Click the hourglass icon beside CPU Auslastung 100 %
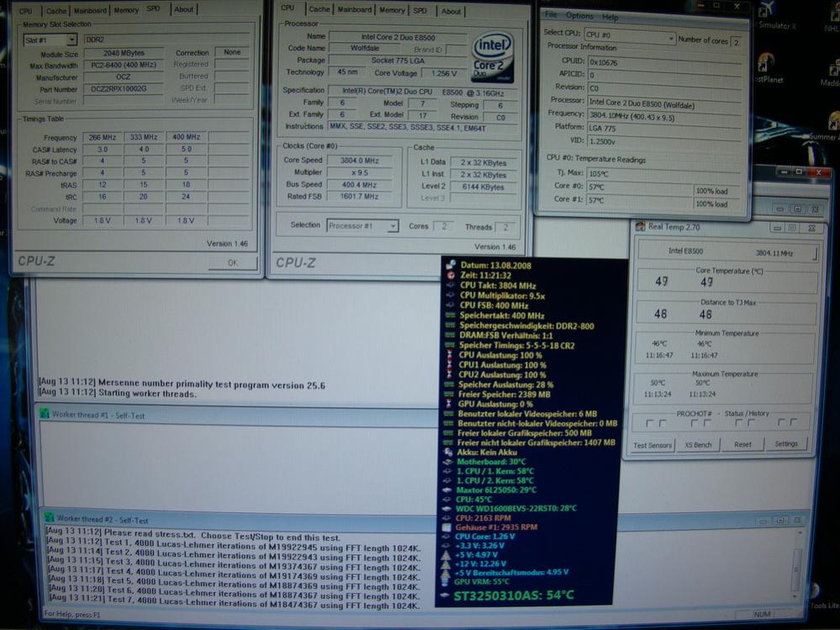840x630 pixels. 450,355
